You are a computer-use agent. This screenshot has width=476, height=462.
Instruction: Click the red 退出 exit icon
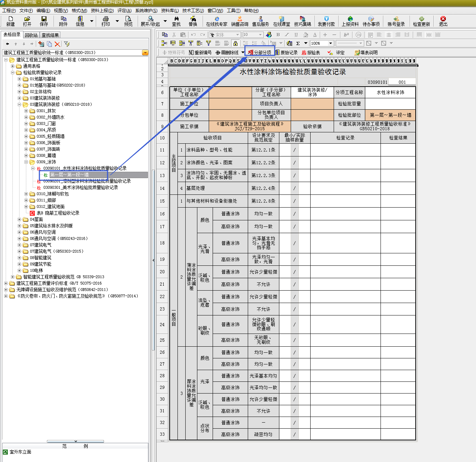(443, 21)
